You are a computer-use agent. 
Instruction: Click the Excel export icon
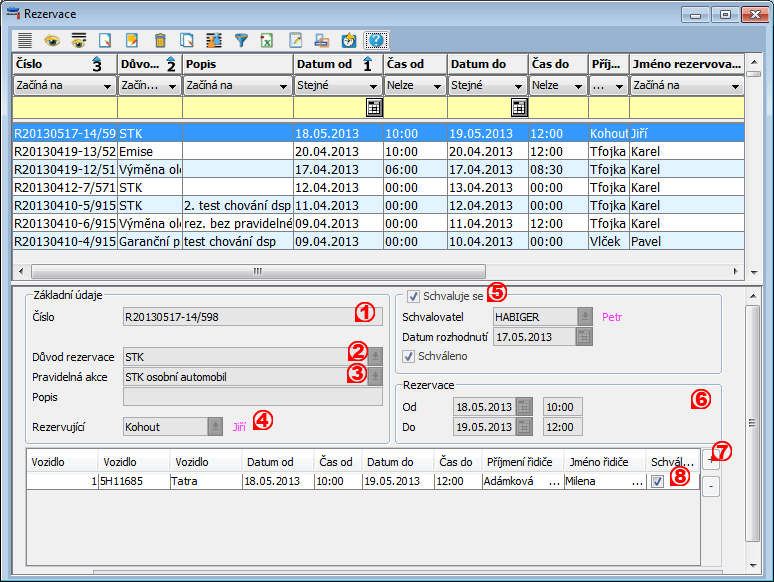268,41
